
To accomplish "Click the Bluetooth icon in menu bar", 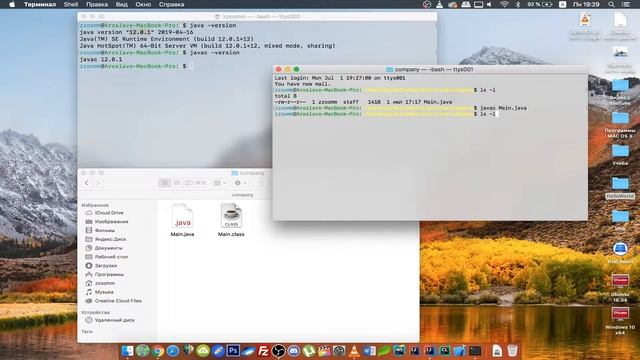I will point(518,4).
